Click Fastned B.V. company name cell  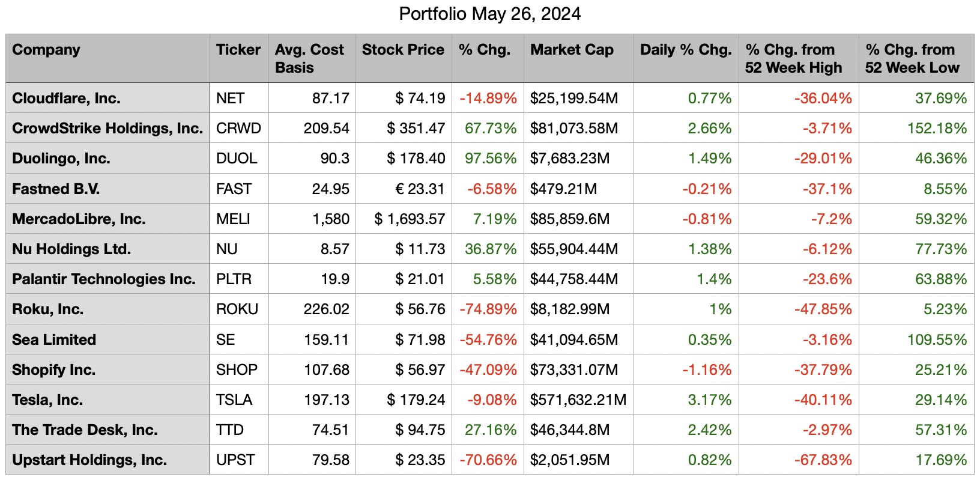[x=56, y=189]
